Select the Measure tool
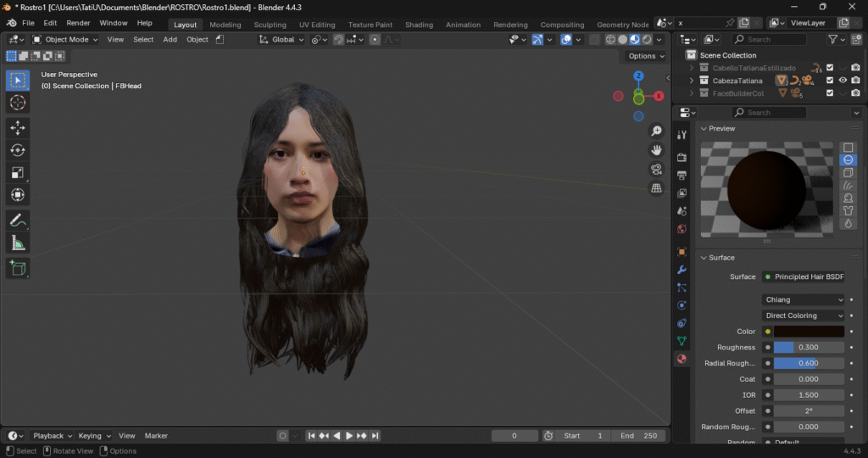868x458 pixels. 17,243
